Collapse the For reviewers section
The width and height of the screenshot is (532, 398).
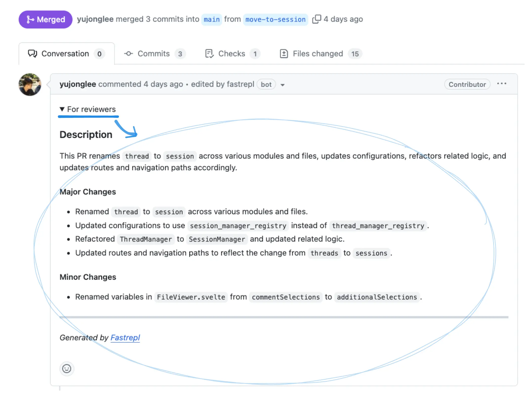88,109
